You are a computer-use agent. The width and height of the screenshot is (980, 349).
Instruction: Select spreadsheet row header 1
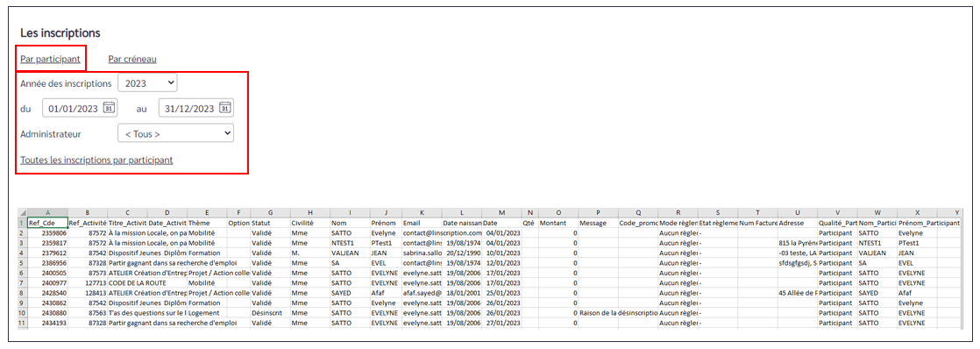(x=22, y=224)
